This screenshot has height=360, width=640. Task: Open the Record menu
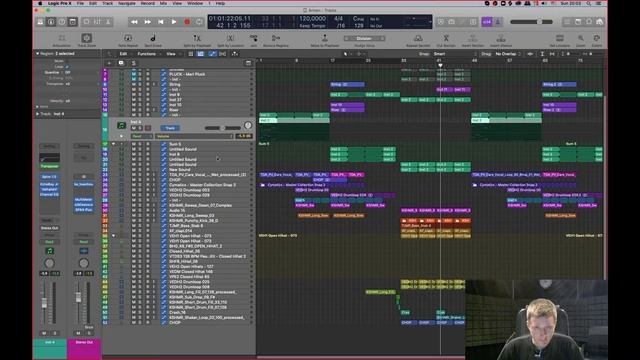pos(147,3)
